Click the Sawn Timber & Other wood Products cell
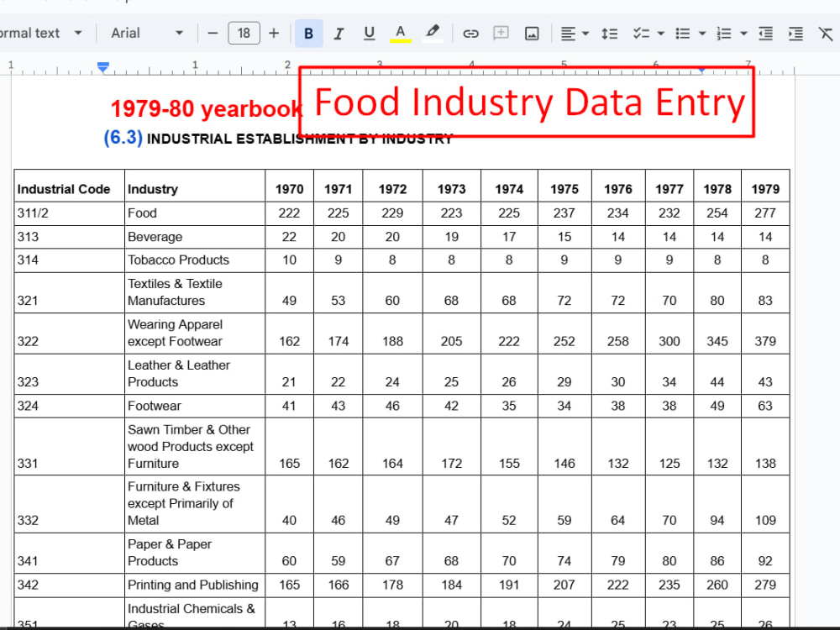840x630 pixels. coord(195,447)
